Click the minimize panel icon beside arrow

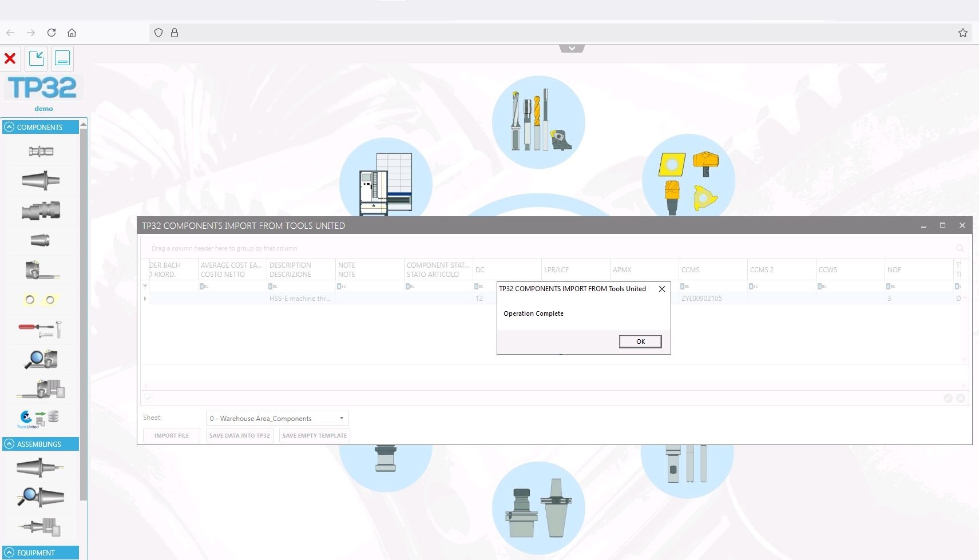click(x=62, y=58)
